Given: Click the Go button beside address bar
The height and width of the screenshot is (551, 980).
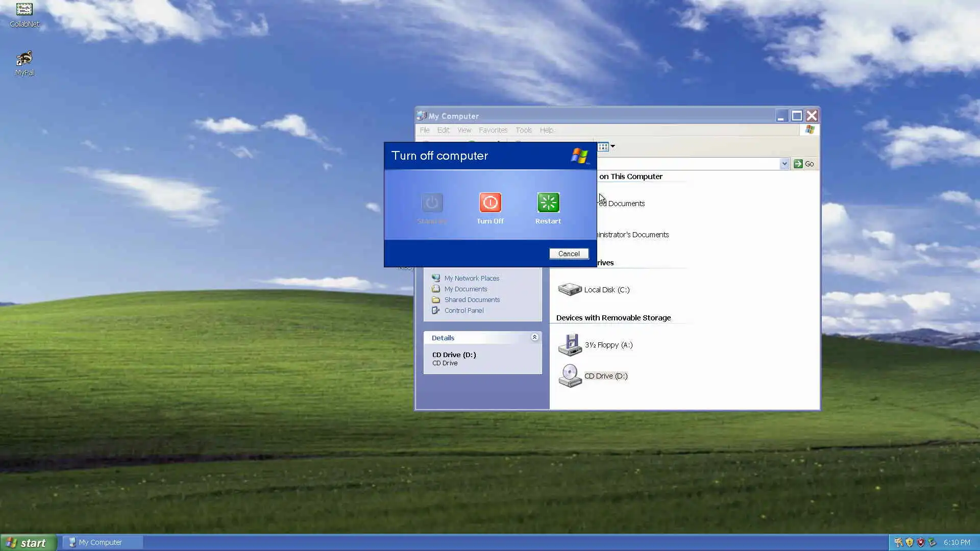Looking at the screenshot, I should [804, 164].
